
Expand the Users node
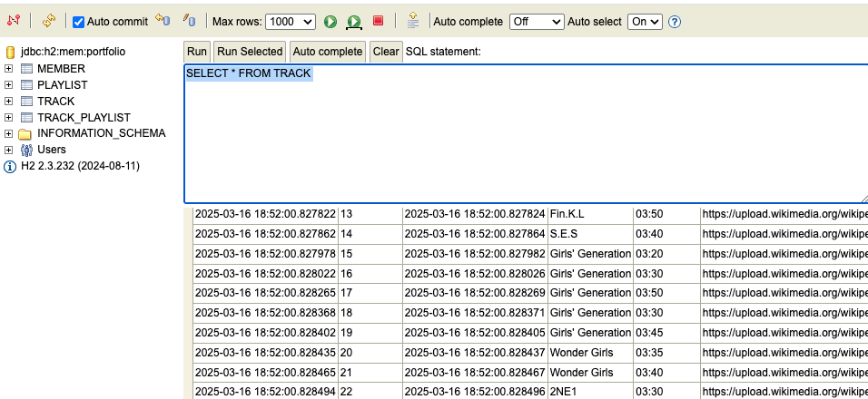coord(8,150)
